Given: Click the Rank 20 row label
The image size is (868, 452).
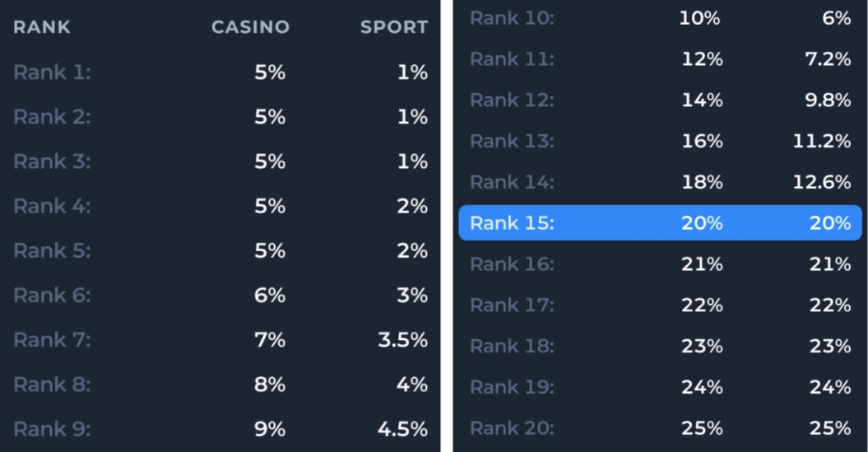Looking at the screenshot, I should click(x=512, y=428).
